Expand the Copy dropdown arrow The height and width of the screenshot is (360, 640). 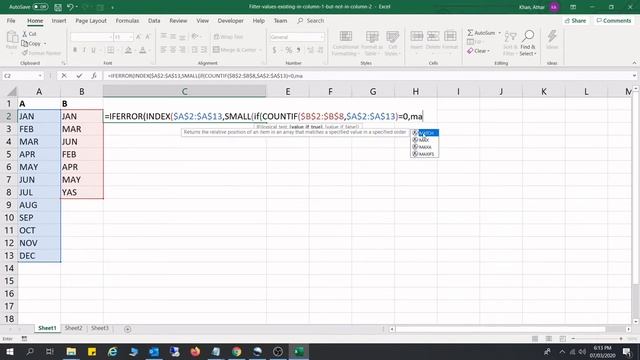[45, 44]
